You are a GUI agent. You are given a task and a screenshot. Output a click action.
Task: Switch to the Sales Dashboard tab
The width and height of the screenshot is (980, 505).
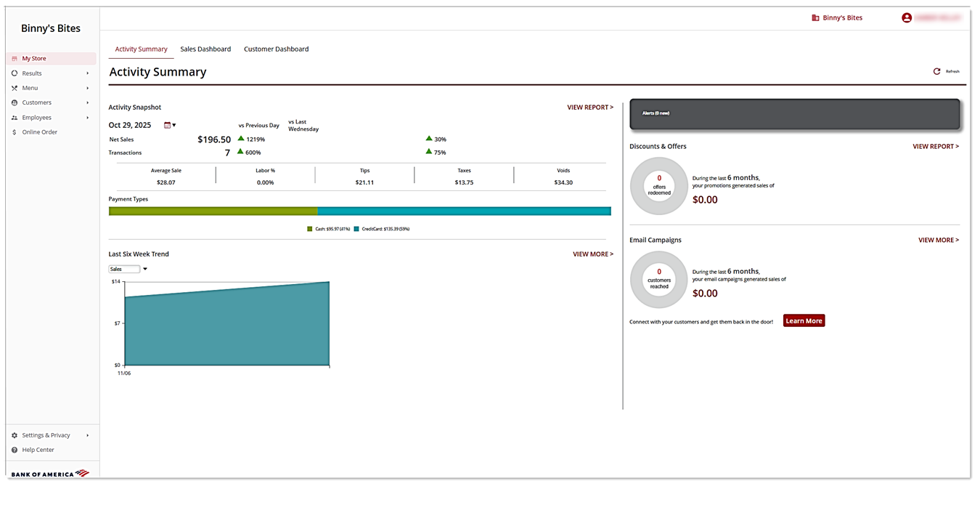click(x=205, y=49)
